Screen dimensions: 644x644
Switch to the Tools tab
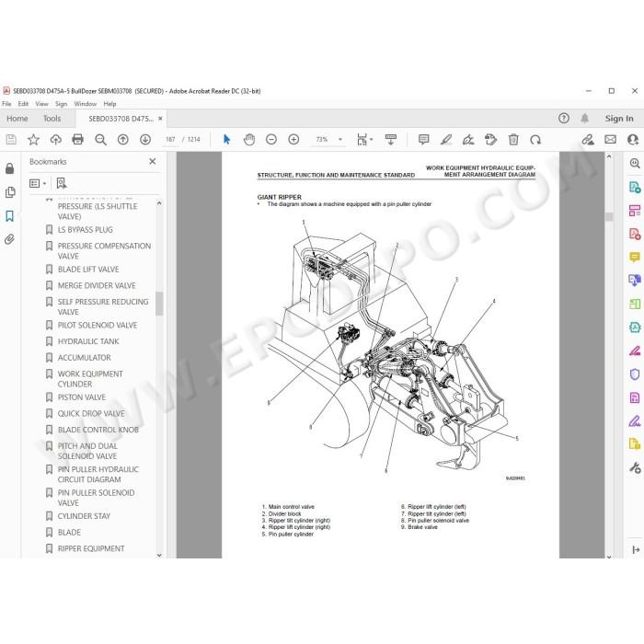52,119
